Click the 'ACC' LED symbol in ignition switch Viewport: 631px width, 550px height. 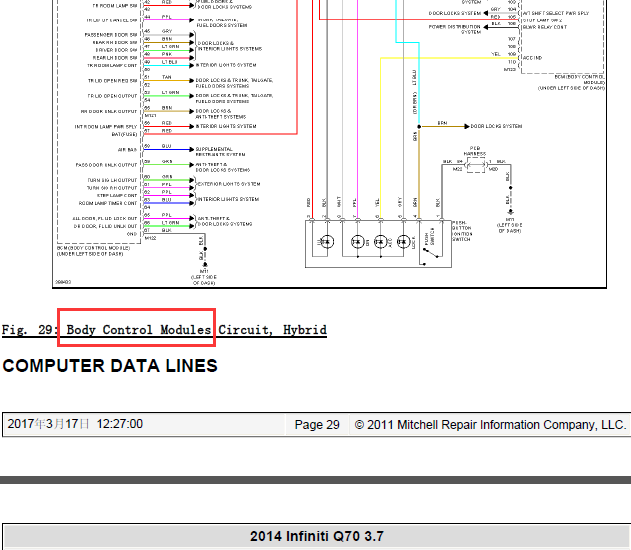[x=380, y=242]
